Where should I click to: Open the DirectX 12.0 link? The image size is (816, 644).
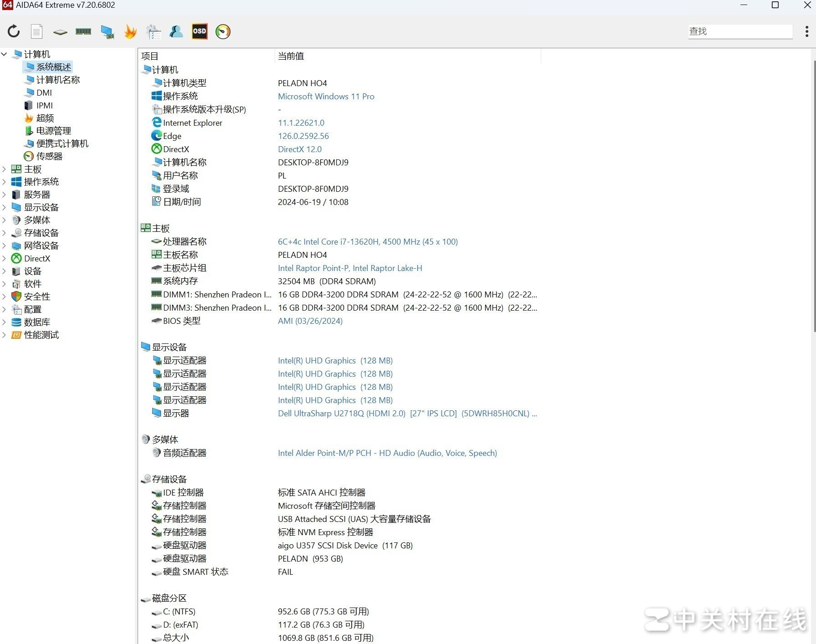(300, 149)
